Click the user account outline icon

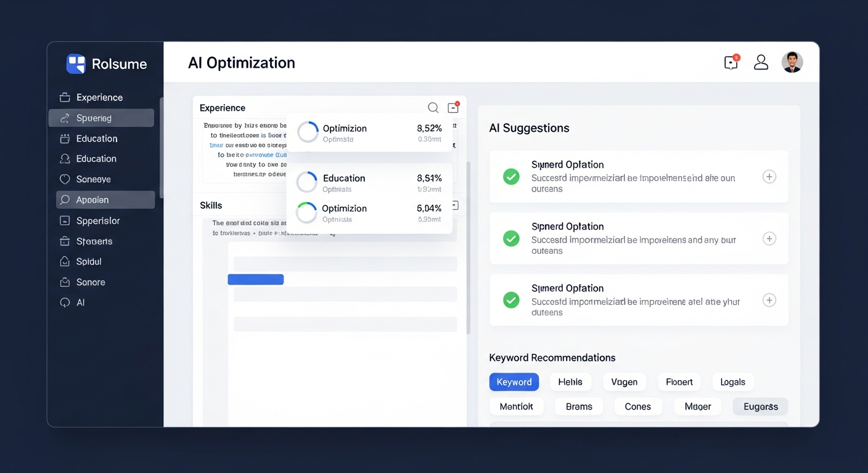(x=761, y=62)
